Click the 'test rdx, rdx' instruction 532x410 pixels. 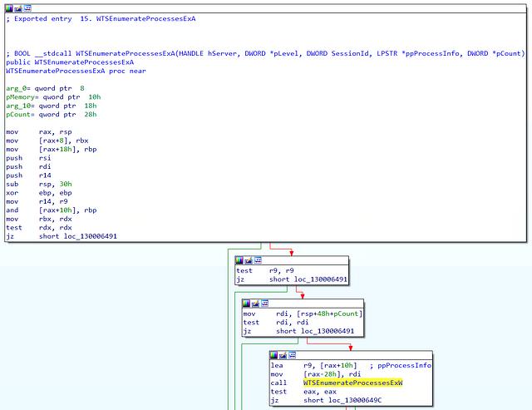click(x=39, y=228)
